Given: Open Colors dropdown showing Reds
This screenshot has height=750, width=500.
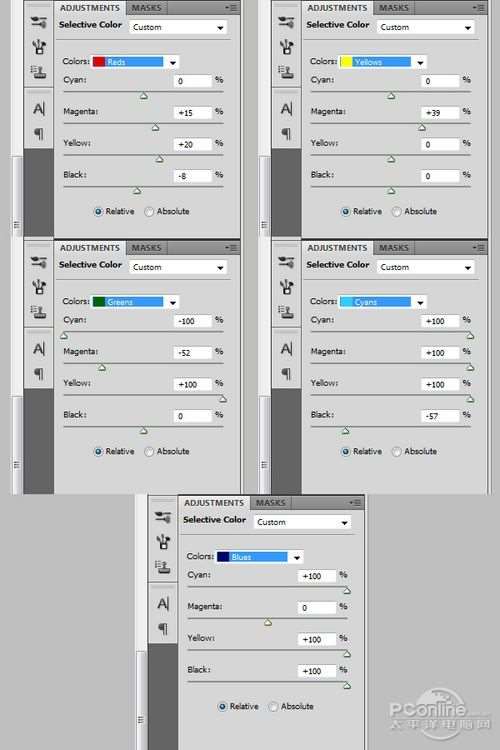Looking at the screenshot, I should tap(135, 62).
